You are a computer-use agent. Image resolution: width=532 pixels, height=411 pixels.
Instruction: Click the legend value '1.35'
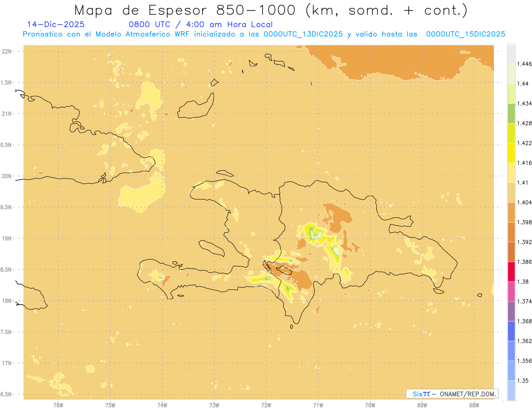(522, 380)
